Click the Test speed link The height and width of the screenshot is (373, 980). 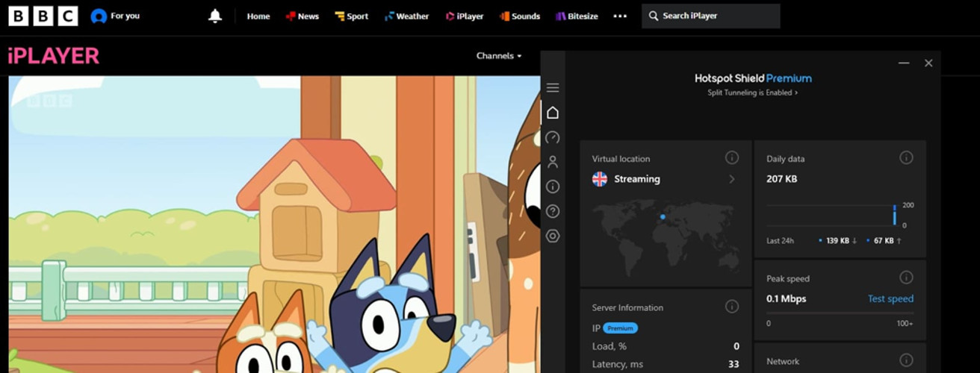point(890,298)
